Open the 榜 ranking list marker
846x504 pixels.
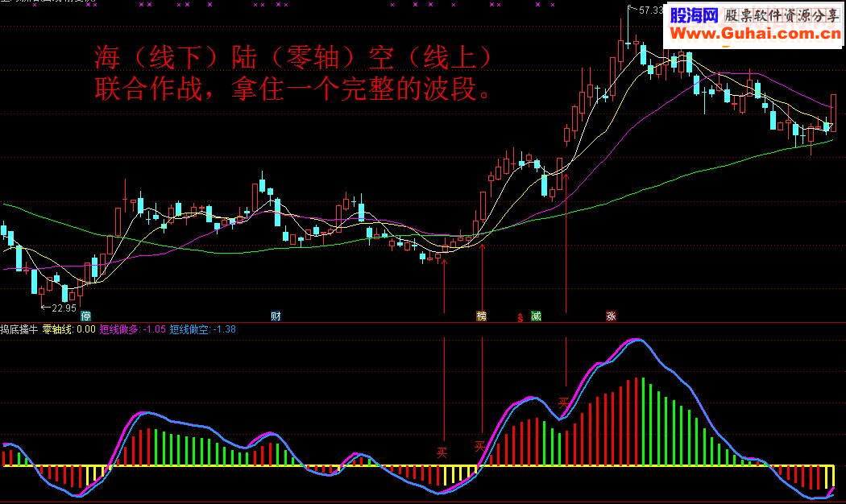tap(481, 316)
